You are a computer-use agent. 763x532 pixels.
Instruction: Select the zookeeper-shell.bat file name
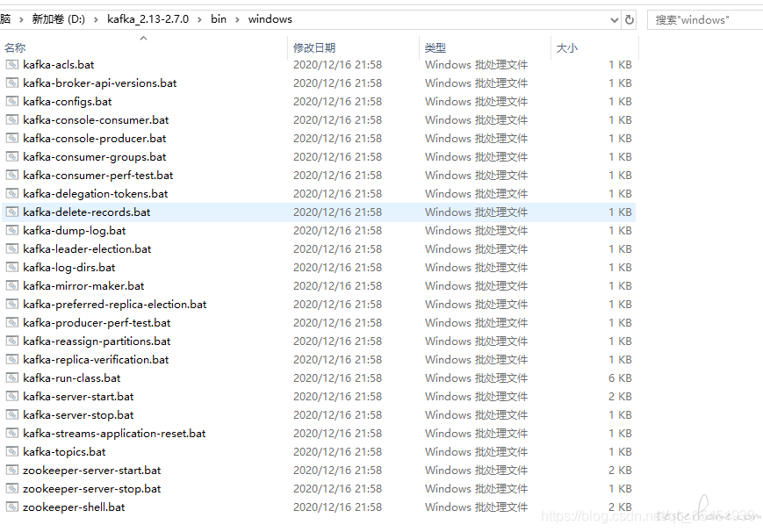point(74,507)
